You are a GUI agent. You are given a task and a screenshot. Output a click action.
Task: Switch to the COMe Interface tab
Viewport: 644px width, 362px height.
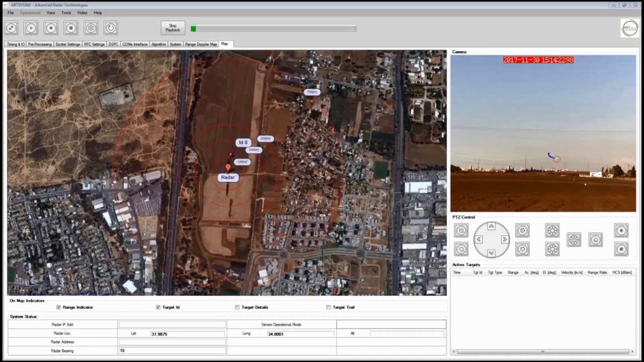pos(135,44)
